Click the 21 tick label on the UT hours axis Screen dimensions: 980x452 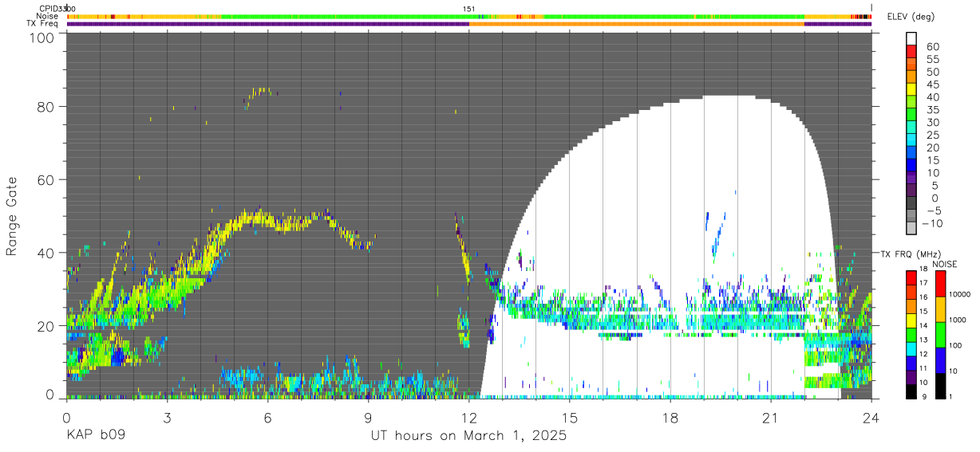[x=770, y=417]
